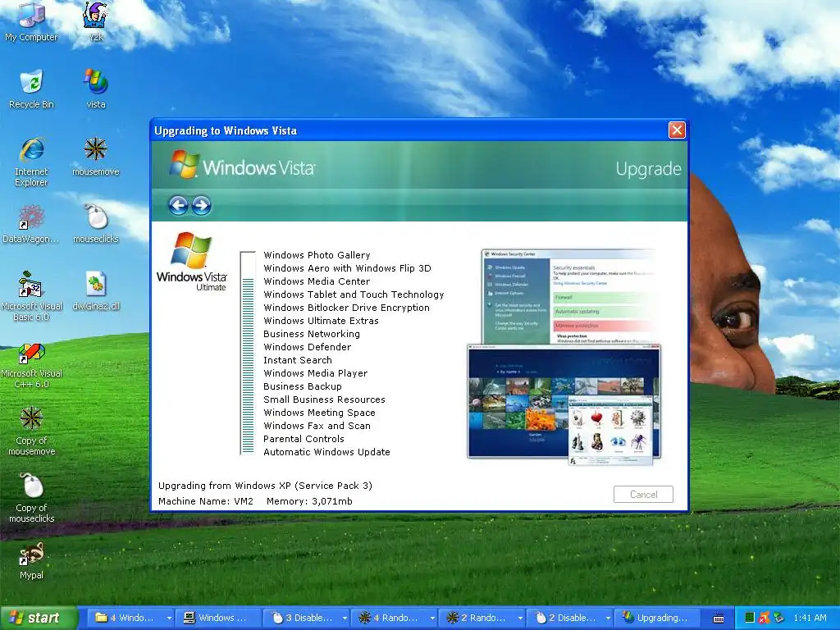840x630 pixels.
Task: Select the mousemove desktop icon
Action: click(95, 156)
